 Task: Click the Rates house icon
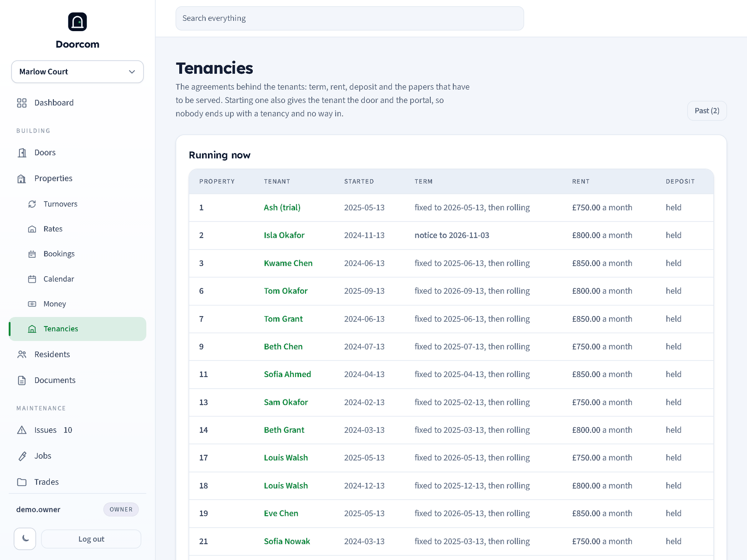pos(32,229)
